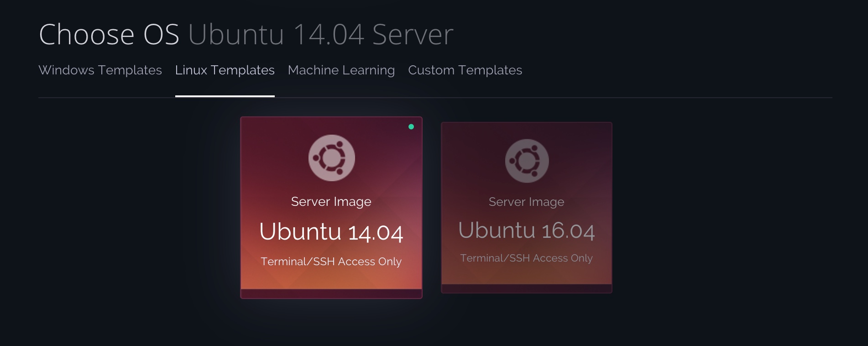Open the Custom Templates tab
The height and width of the screenshot is (346, 868).
(465, 70)
